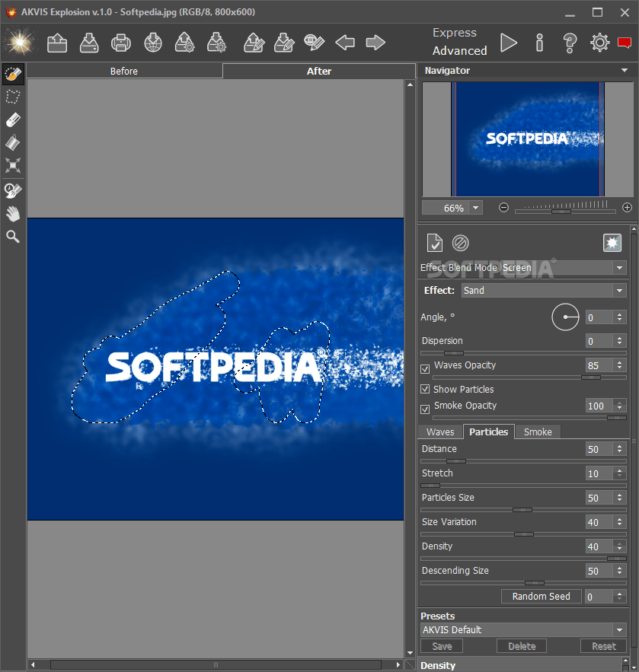Viewport: 639px width, 672px height.
Task: Toggle the Smoke Opacity checkbox
Action: tap(425, 409)
